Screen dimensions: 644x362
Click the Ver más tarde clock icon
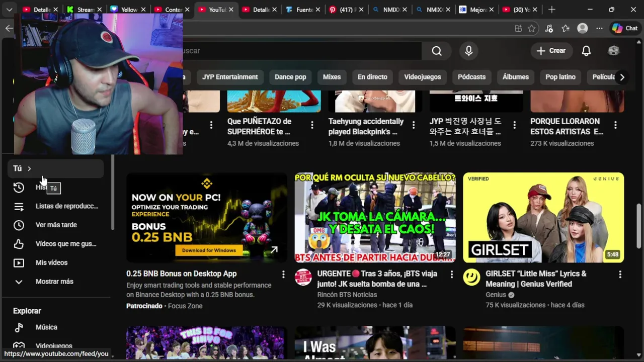tap(19, 225)
